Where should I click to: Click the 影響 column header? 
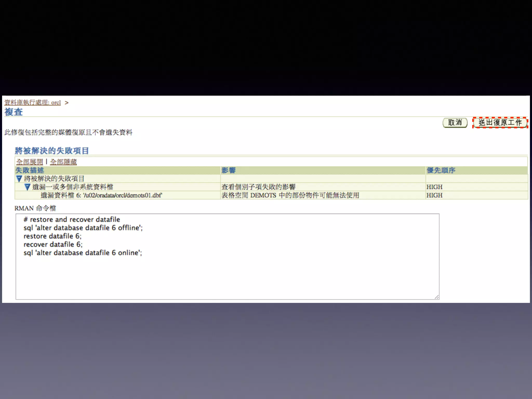coord(229,170)
